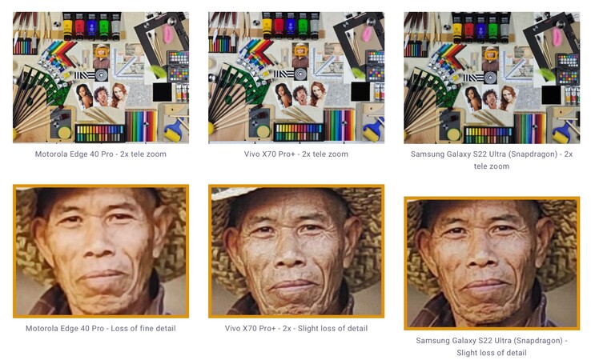Click paint tubes in Motorola chart image
The image size is (591, 364).
pos(91,26)
